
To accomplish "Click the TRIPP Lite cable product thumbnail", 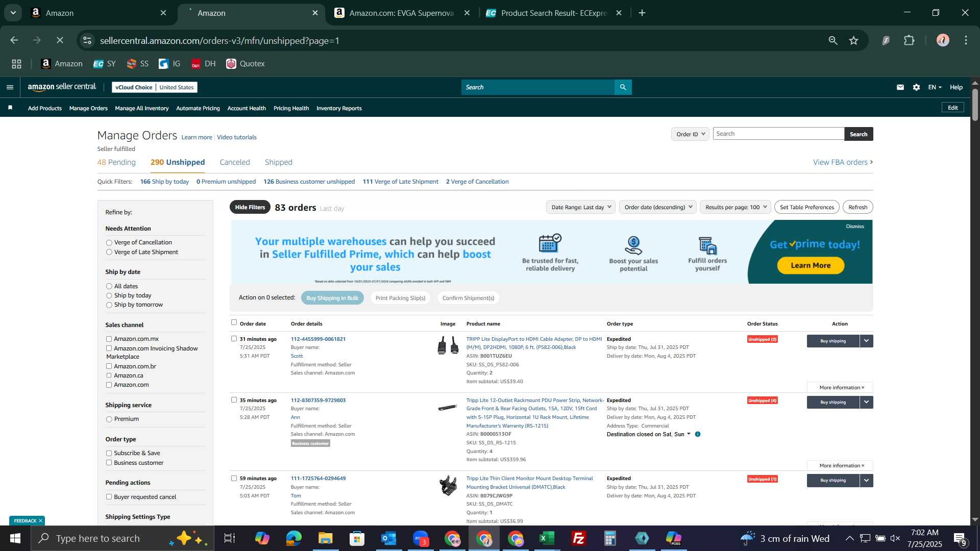I will tap(448, 345).
